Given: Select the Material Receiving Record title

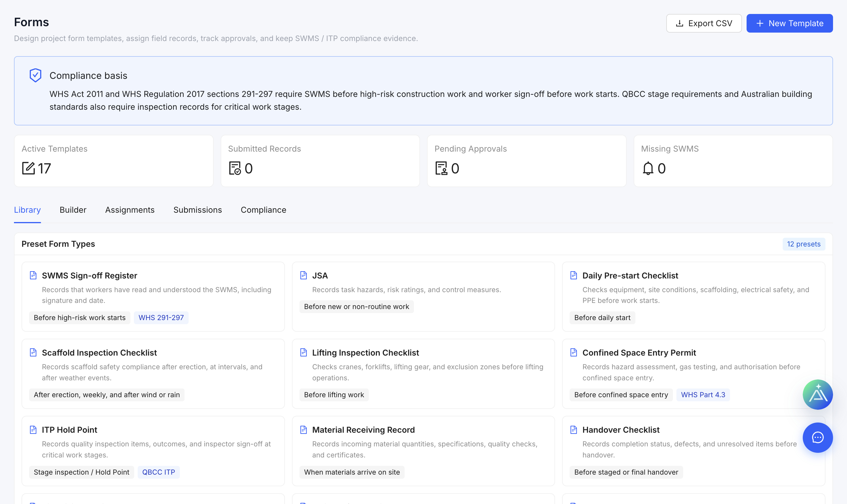Looking at the screenshot, I should click(x=363, y=430).
